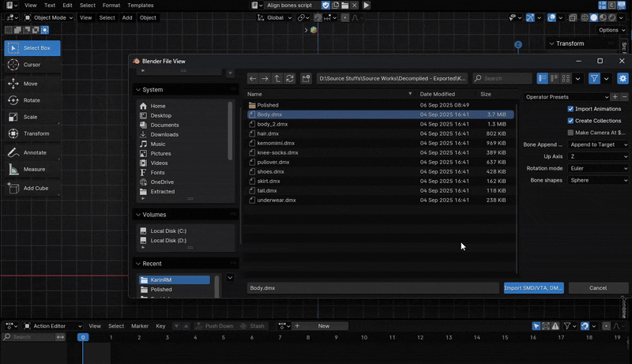Open a text file via folder icon
The height and width of the screenshot is (364, 632).
point(345,6)
